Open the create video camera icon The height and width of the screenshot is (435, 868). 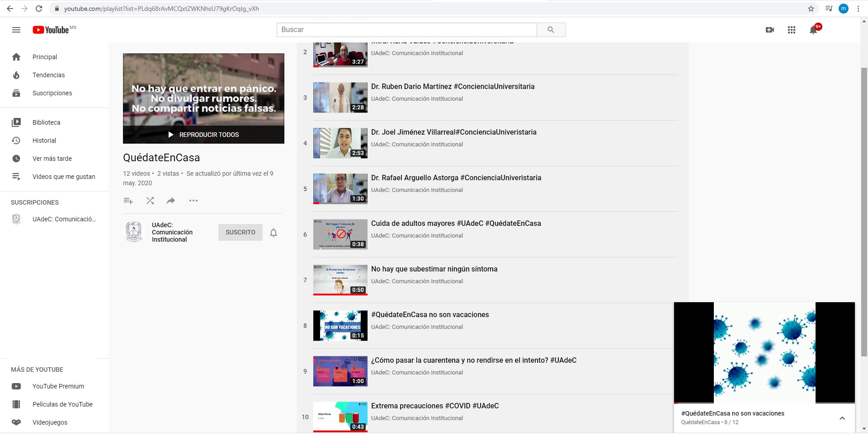coord(769,30)
